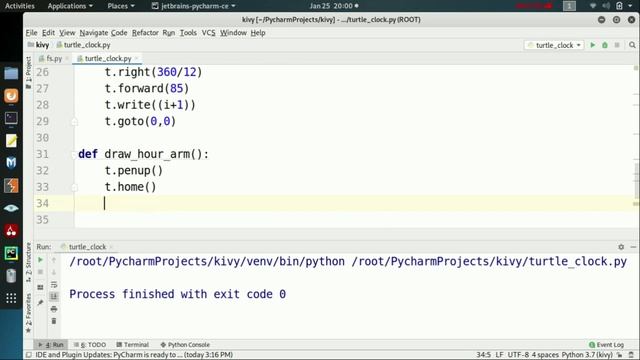
Task: Open the Window menu
Action: [233, 33]
